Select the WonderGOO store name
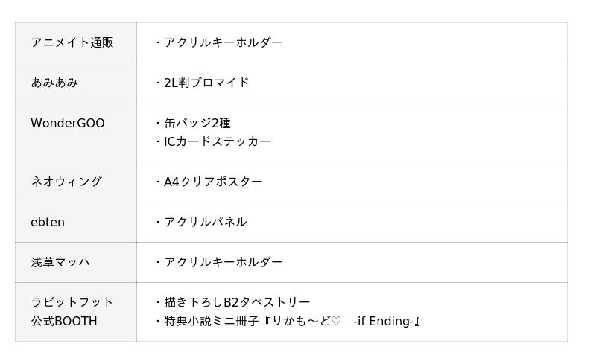 click(x=68, y=123)
